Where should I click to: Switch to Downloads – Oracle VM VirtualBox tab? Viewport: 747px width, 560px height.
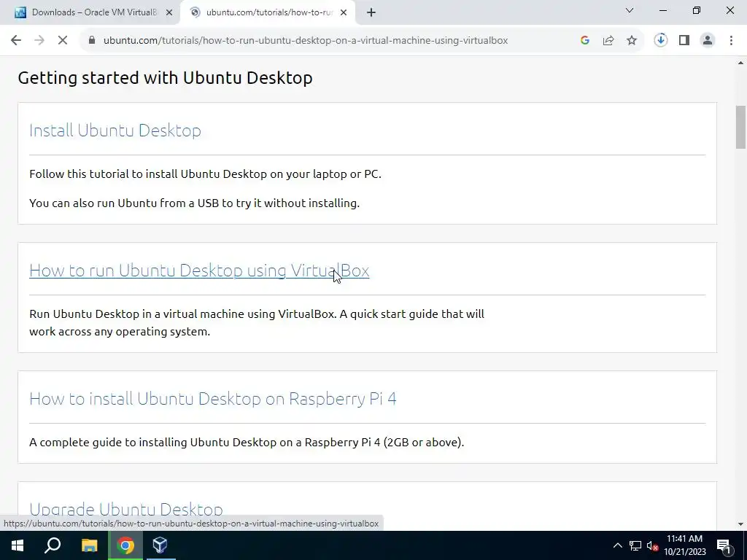coord(90,12)
